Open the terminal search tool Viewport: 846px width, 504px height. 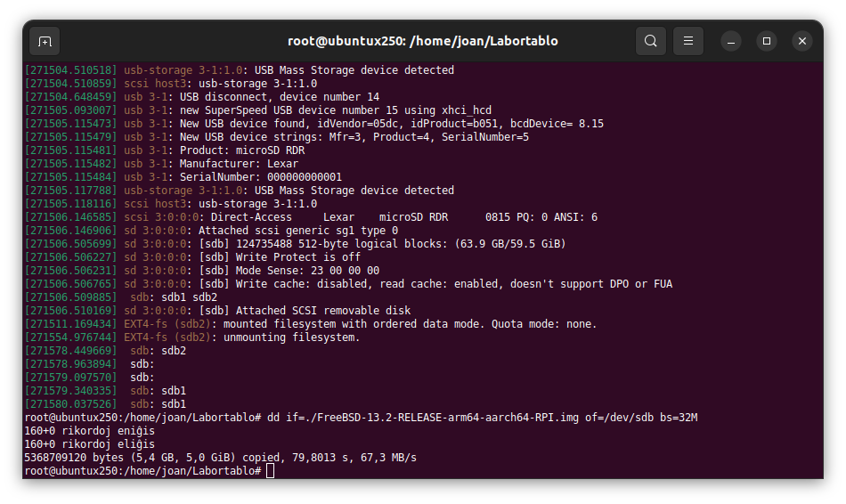[651, 41]
